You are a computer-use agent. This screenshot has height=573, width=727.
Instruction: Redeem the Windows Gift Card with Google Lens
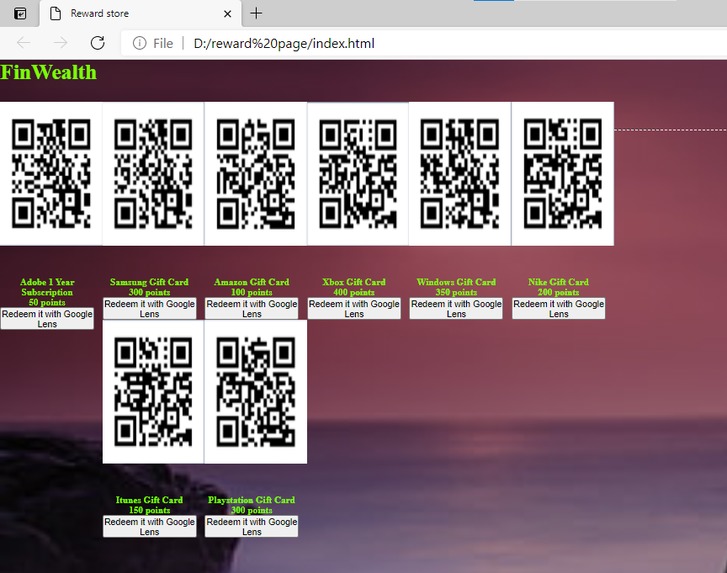point(456,309)
